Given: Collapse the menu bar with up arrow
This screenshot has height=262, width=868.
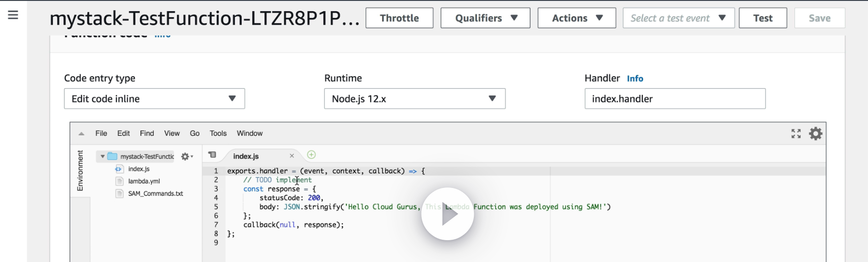Looking at the screenshot, I should point(81,134).
